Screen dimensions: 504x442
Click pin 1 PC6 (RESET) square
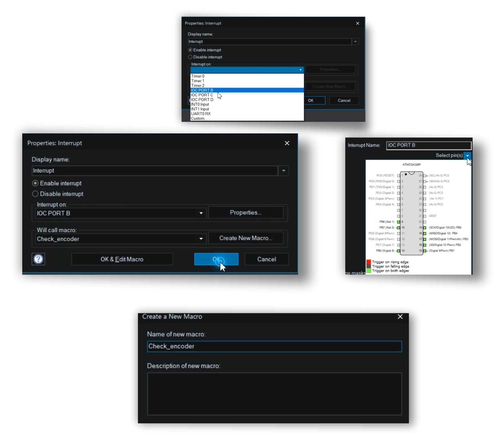click(x=399, y=175)
